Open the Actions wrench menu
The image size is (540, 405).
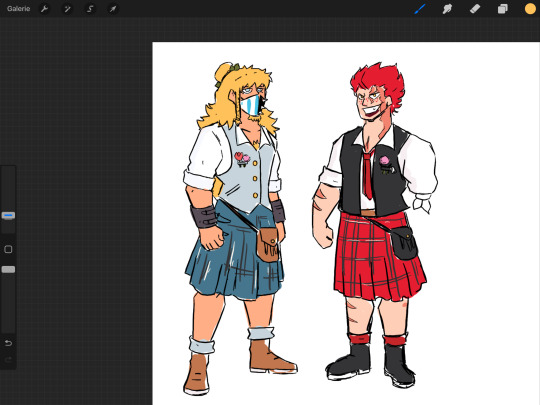44,9
